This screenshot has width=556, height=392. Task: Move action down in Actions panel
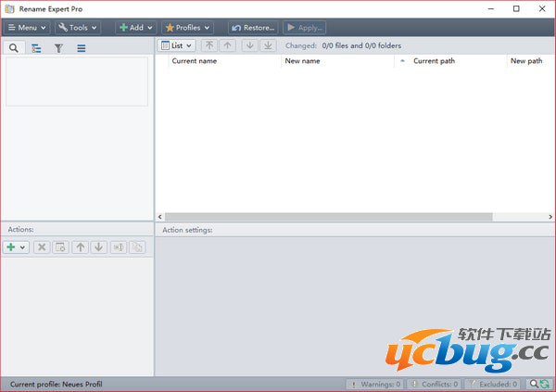[x=98, y=247]
